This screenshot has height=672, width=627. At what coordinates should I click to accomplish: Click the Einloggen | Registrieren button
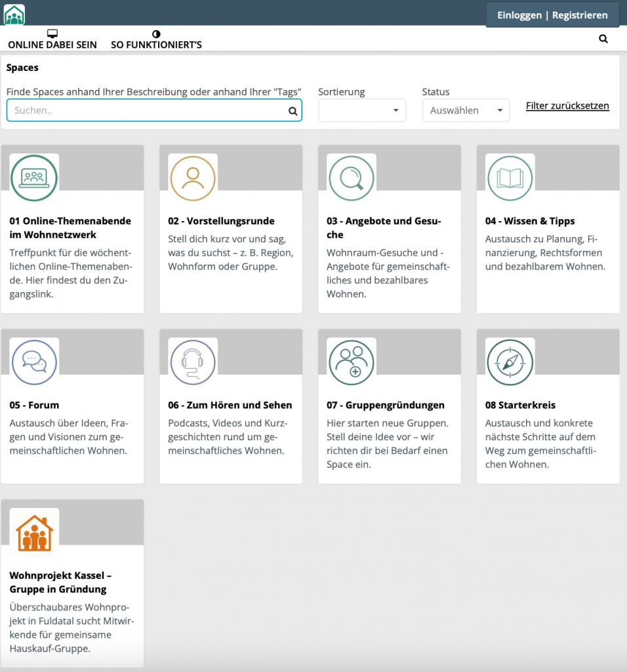coord(552,15)
